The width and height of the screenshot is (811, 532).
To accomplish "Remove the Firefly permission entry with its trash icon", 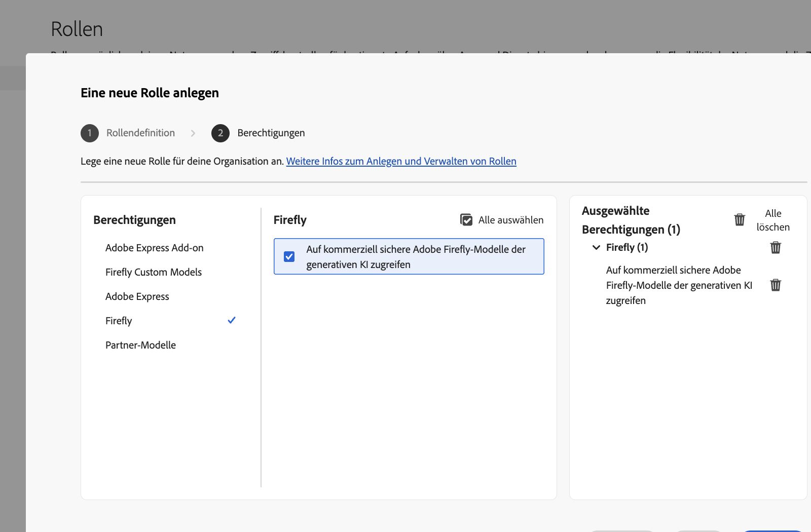I will [x=776, y=285].
